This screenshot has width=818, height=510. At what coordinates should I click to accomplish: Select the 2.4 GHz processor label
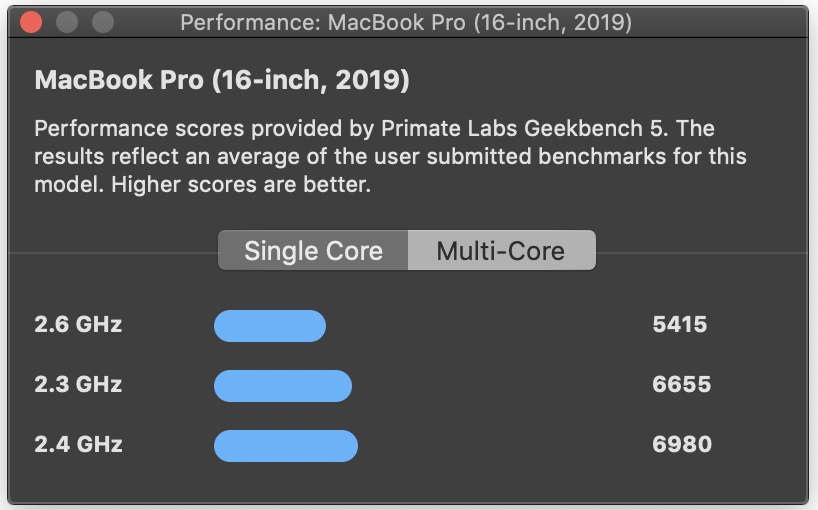[x=78, y=445]
